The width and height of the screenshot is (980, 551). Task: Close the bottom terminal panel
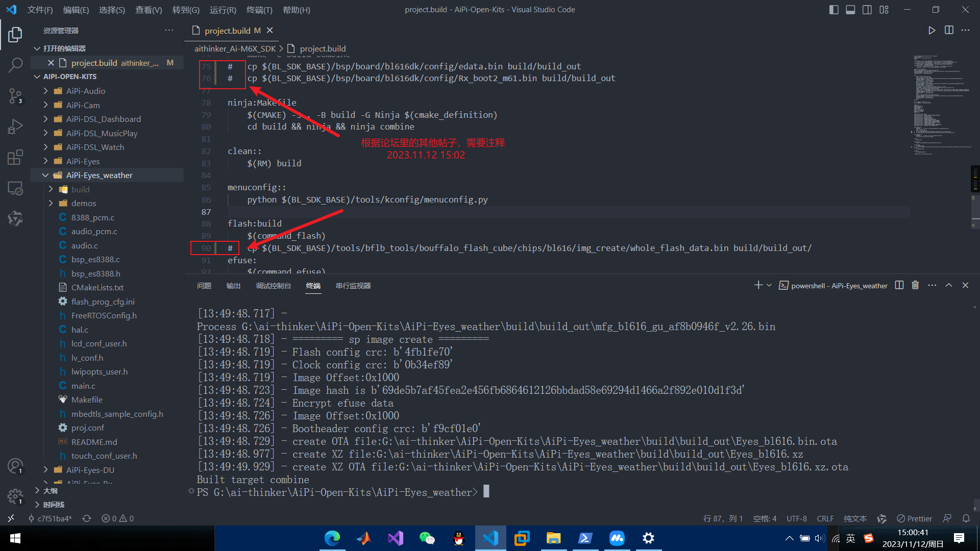965,285
